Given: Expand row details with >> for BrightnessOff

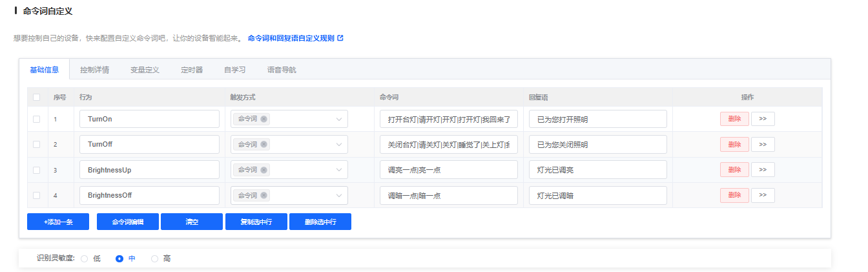Looking at the screenshot, I should tap(763, 195).
